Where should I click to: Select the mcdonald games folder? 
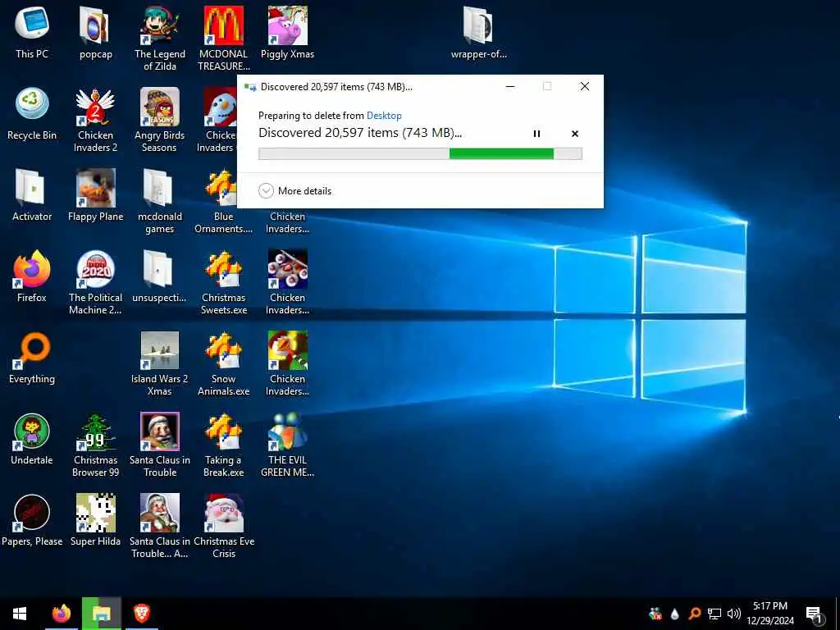tap(160, 200)
